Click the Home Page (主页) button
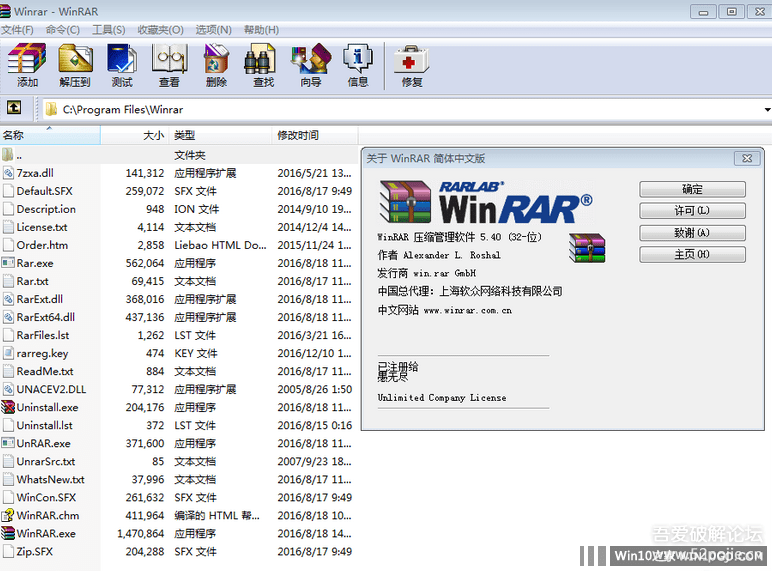Image resolution: width=772 pixels, height=571 pixels. coord(692,254)
